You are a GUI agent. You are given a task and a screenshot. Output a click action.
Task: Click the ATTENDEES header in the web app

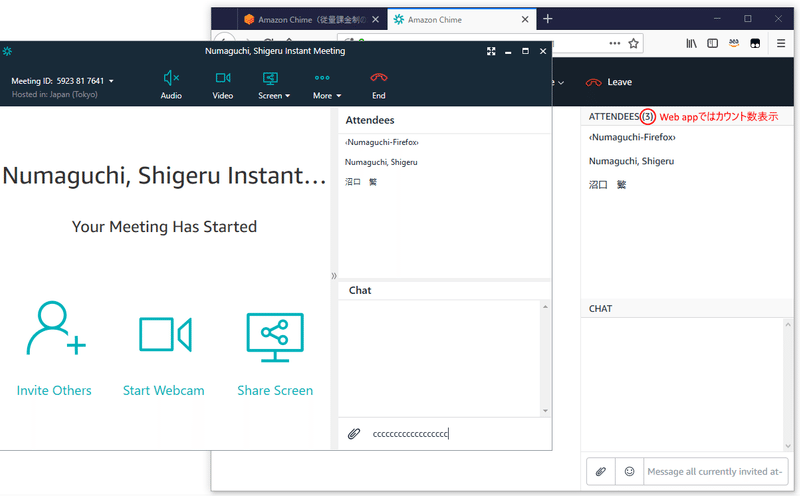click(x=614, y=117)
